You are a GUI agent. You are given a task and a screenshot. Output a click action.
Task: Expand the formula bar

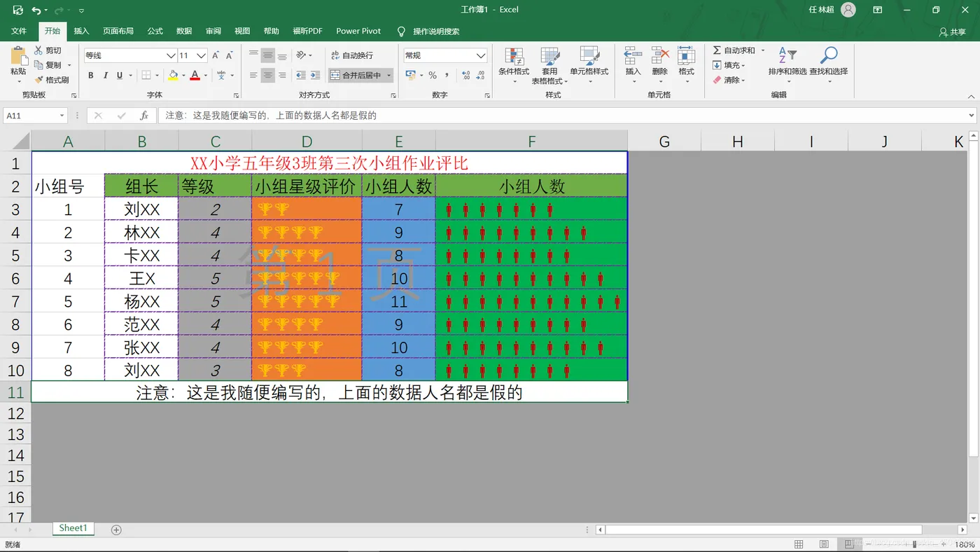[x=972, y=116]
